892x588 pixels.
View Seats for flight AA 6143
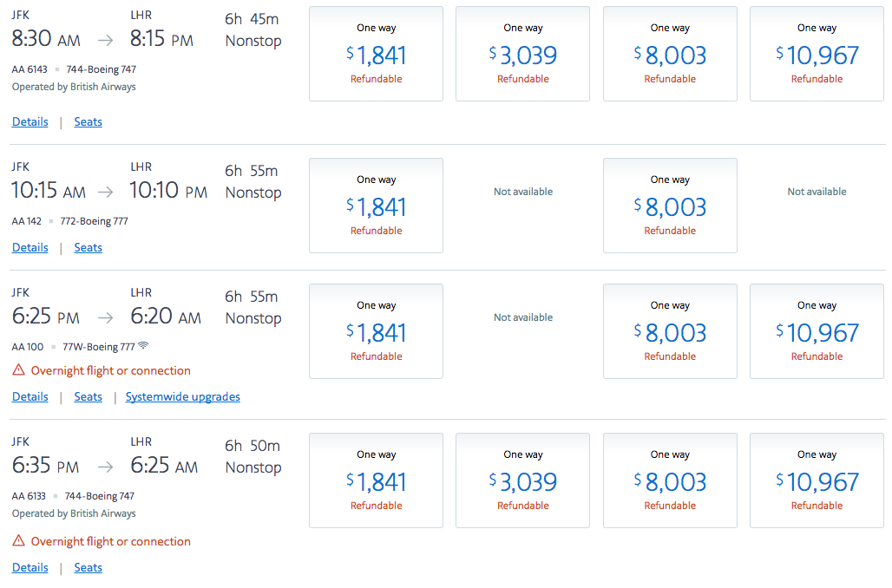pyautogui.click(x=89, y=121)
